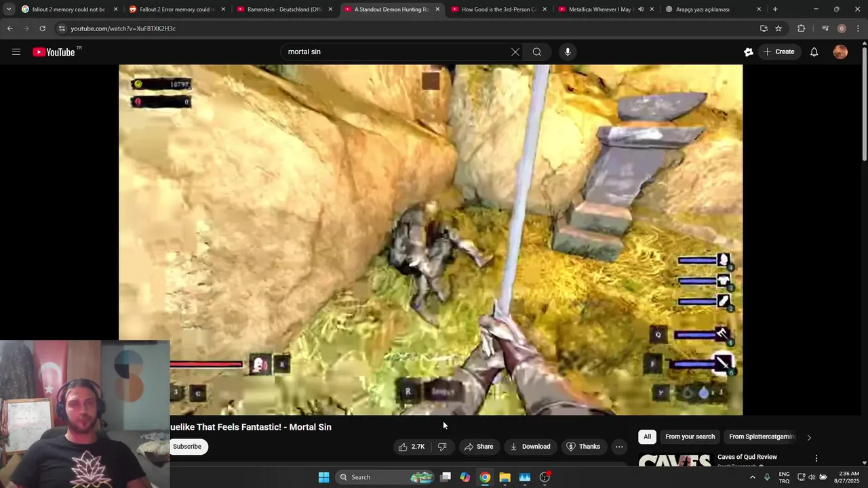Image resolution: width=868 pixels, height=488 pixels.
Task: Close the Rammstein - Deutschland tab
Action: point(330,9)
